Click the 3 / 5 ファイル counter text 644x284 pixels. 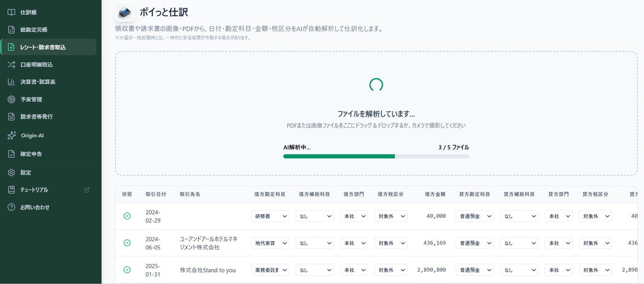click(454, 148)
